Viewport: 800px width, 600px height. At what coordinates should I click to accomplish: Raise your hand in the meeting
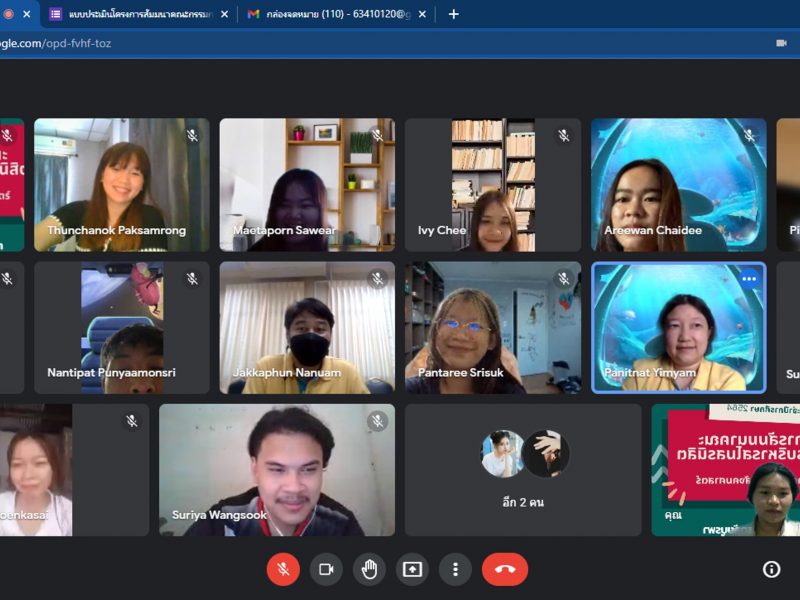pyautogui.click(x=369, y=569)
